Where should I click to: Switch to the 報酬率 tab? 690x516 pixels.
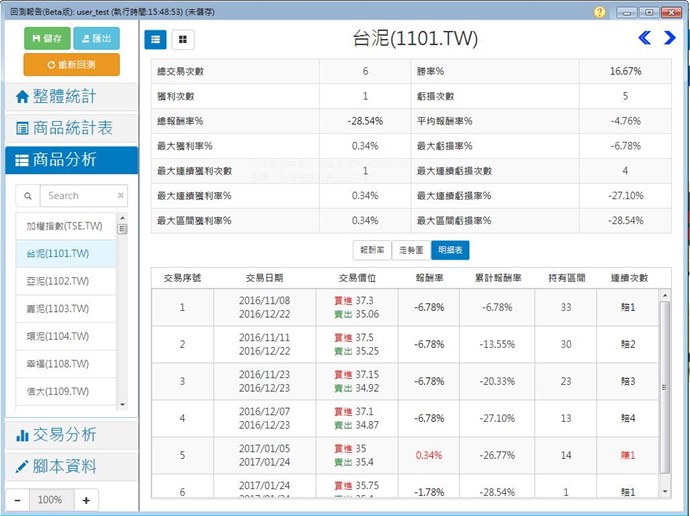click(x=372, y=250)
